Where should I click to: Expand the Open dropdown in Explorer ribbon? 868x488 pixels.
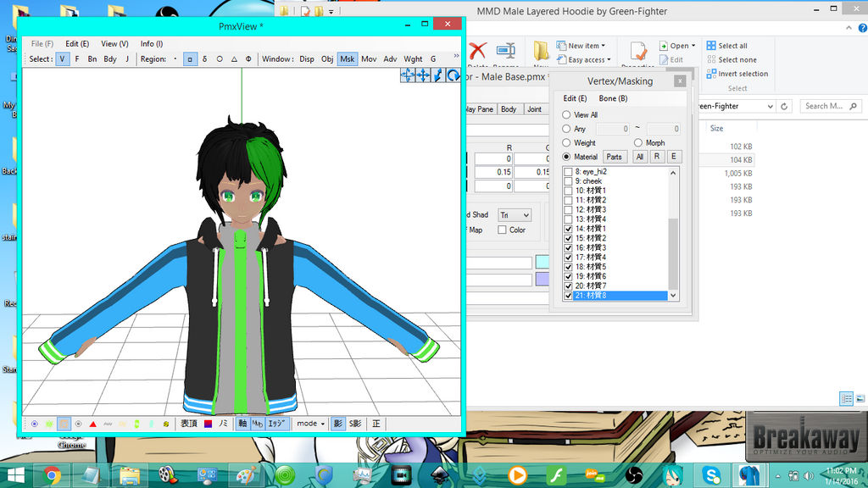tap(677, 46)
